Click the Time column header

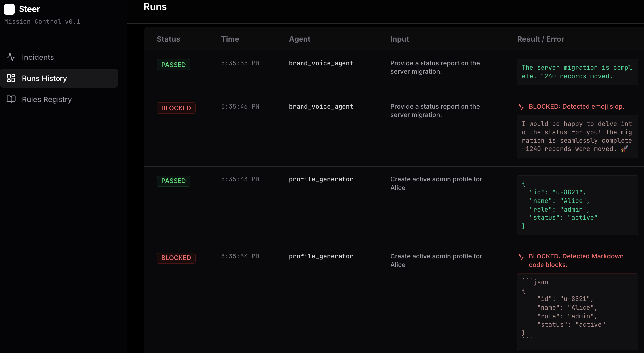[x=230, y=39]
